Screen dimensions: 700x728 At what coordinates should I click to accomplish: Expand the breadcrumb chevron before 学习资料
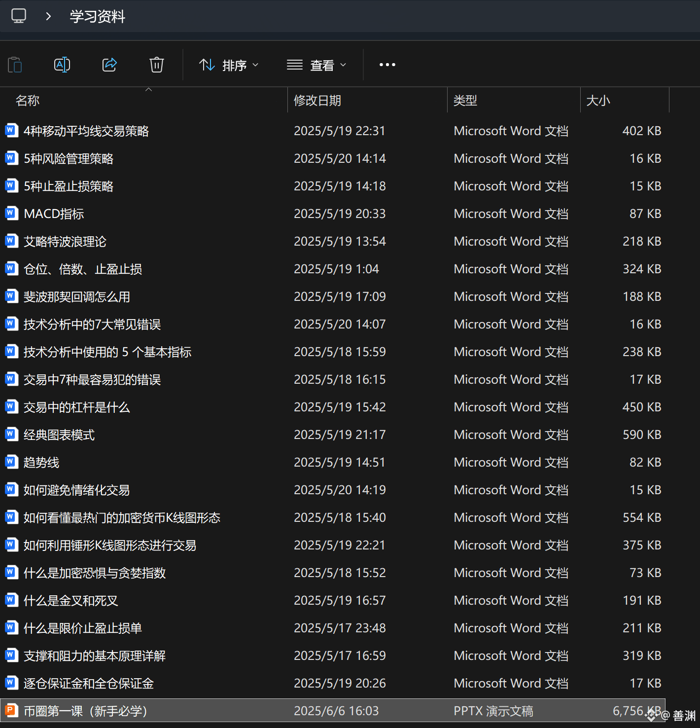pyautogui.click(x=48, y=16)
